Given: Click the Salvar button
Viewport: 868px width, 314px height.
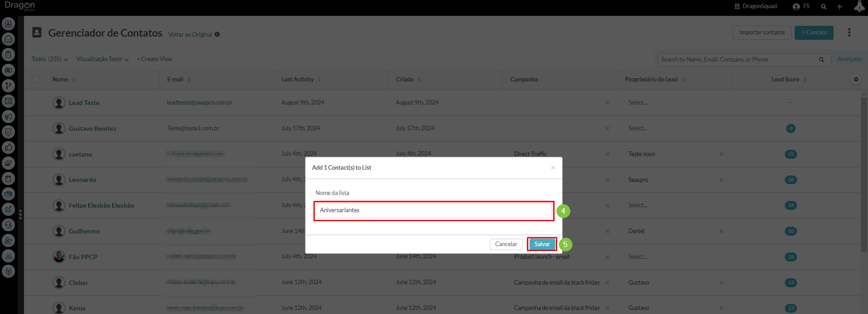Looking at the screenshot, I should click(x=542, y=244).
